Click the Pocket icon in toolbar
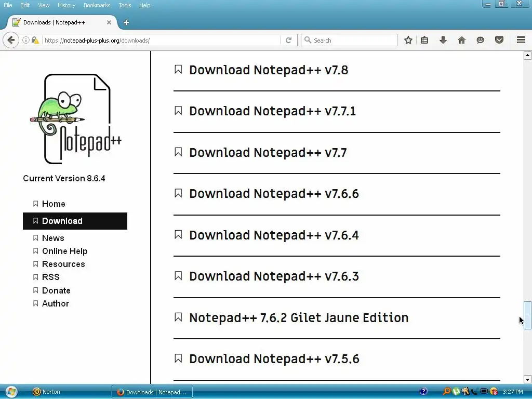 pos(499,41)
